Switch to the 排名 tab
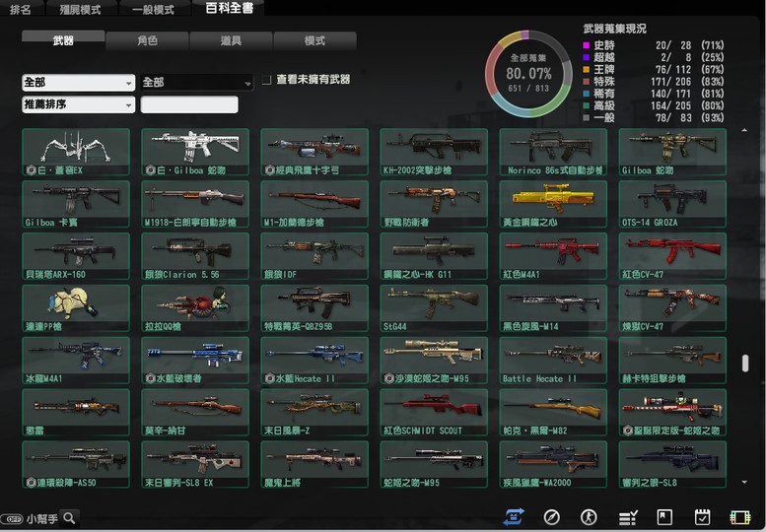This screenshot has width=766, height=532. [22, 9]
